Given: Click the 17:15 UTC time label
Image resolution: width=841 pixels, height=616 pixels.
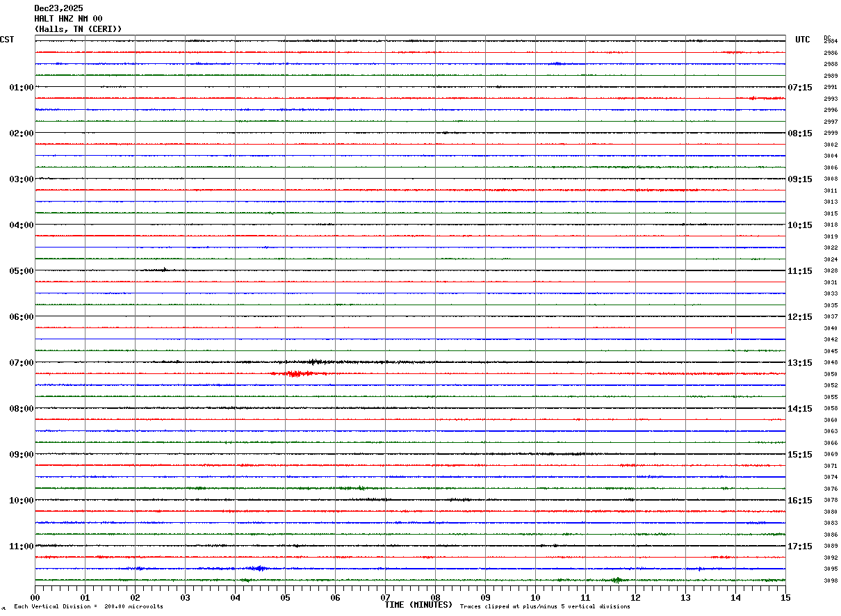Looking at the screenshot, I should (x=799, y=546).
